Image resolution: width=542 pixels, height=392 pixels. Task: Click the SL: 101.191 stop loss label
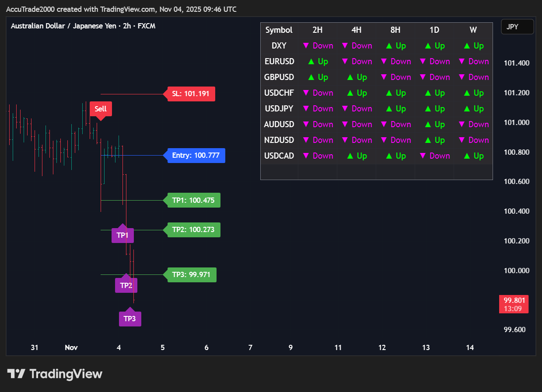(x=191, y=94)
